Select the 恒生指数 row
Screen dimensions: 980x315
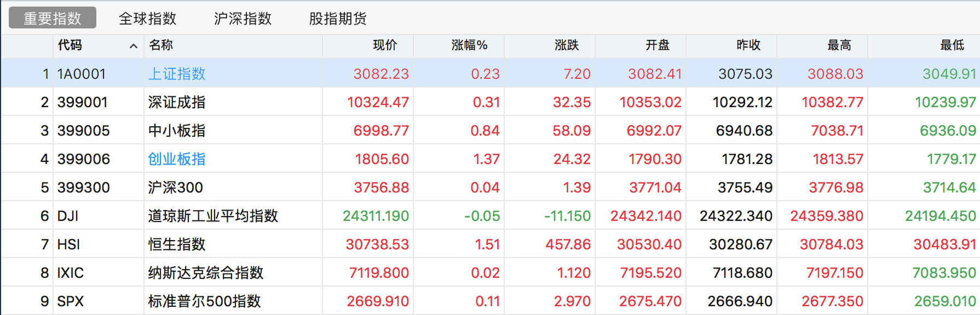[x=177, y=244]
